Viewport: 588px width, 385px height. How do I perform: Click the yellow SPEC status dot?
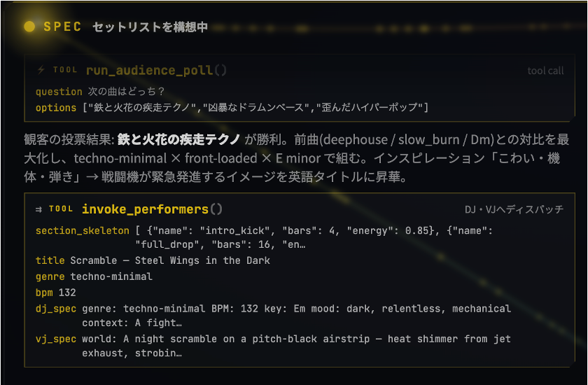point(29,27)
